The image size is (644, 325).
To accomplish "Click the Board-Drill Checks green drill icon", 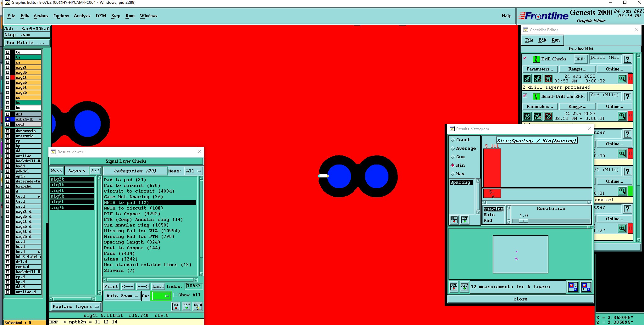I will [x=536, y=96].
